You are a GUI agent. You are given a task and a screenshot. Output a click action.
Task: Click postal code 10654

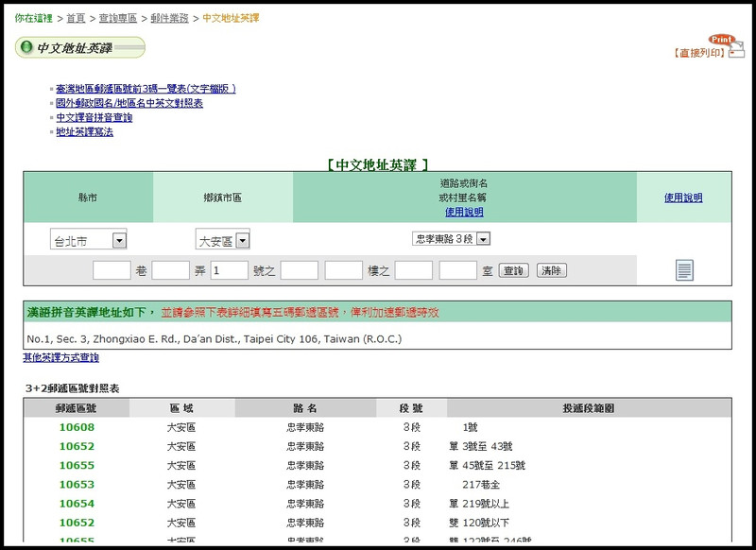click(x=77, y=504)
